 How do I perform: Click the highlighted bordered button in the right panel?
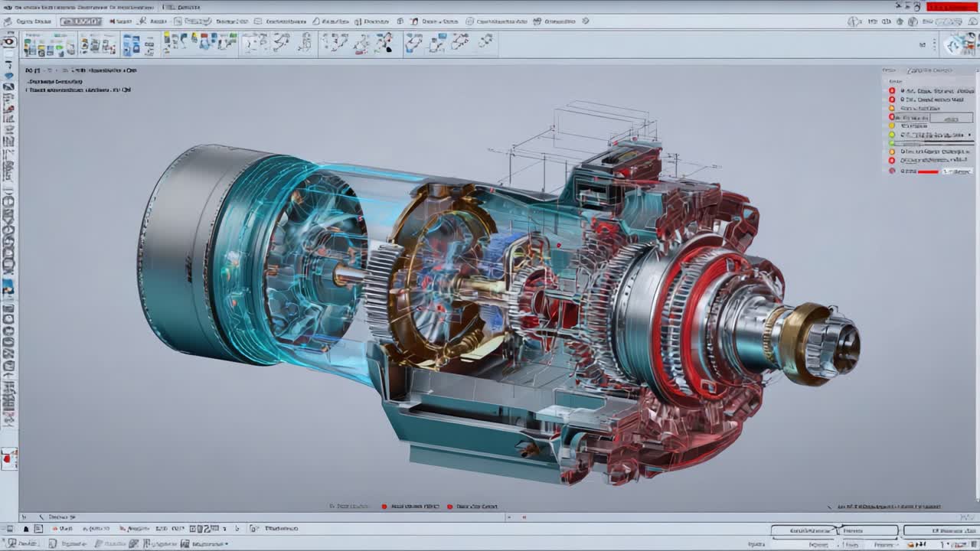[x=952, y=119]
